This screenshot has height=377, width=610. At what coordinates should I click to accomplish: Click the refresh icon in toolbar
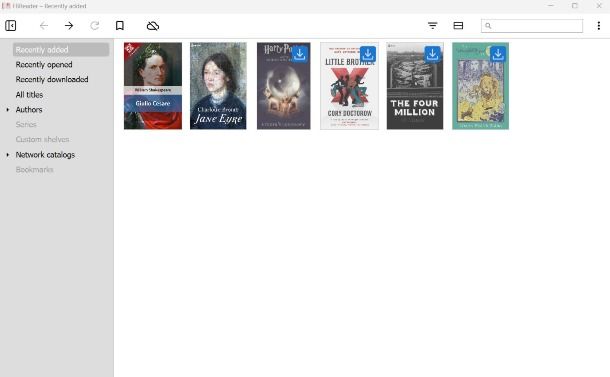(x=95, y=26)
